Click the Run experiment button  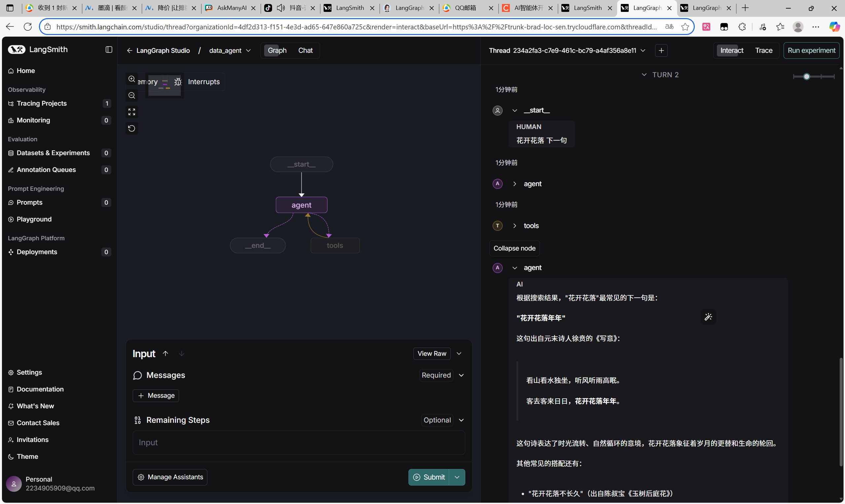point(811,50)
